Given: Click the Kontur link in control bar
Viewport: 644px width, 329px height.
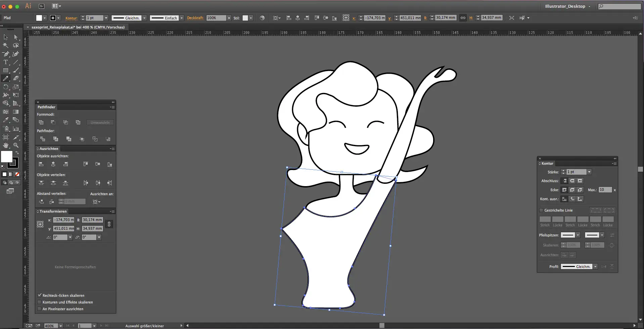Looking at the screenshot, I should [x=71, y=18].
